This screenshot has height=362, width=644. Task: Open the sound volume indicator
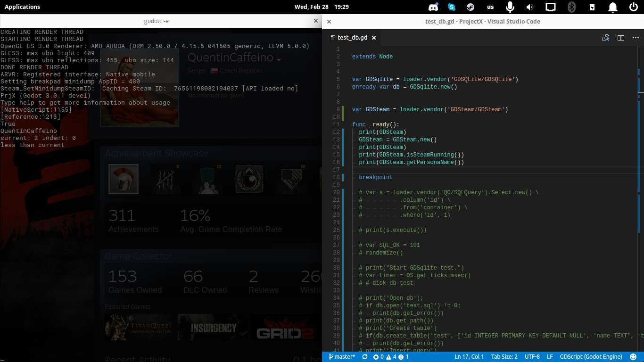pos(530,7)
